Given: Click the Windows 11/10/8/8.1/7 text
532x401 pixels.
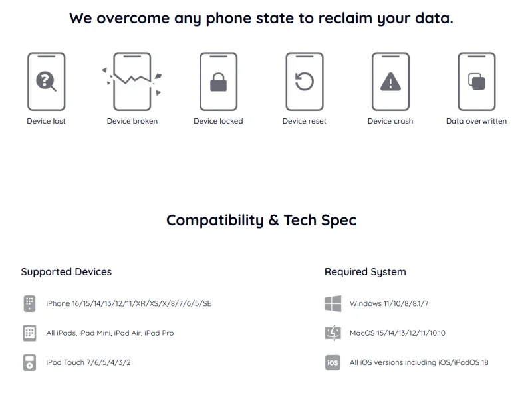Looking at the screenshot, I should [389, 303].
